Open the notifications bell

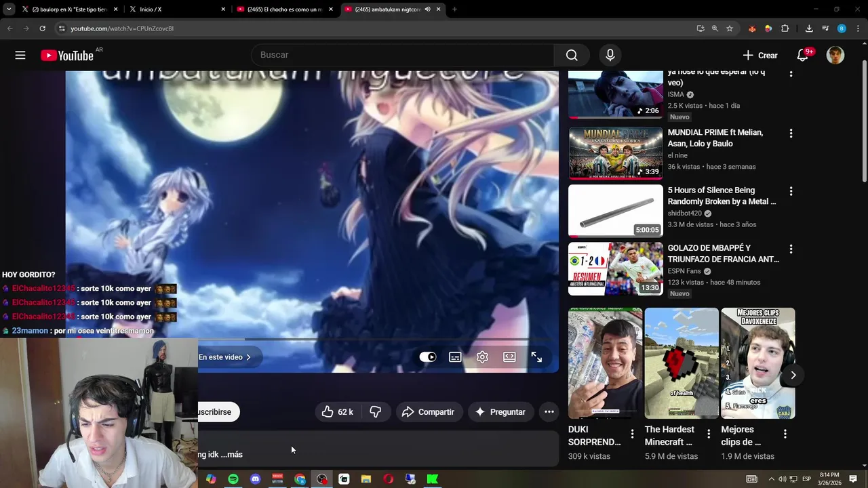click(x=802, y=56)
